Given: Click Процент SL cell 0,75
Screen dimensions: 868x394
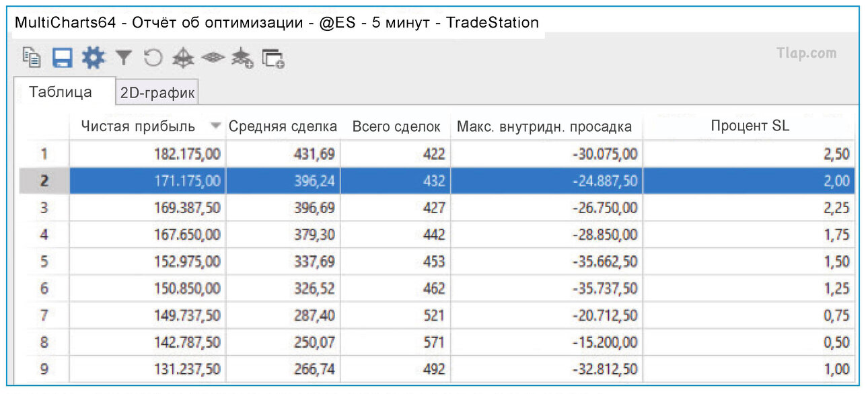Looking at the screenshot, I should 749,315.
